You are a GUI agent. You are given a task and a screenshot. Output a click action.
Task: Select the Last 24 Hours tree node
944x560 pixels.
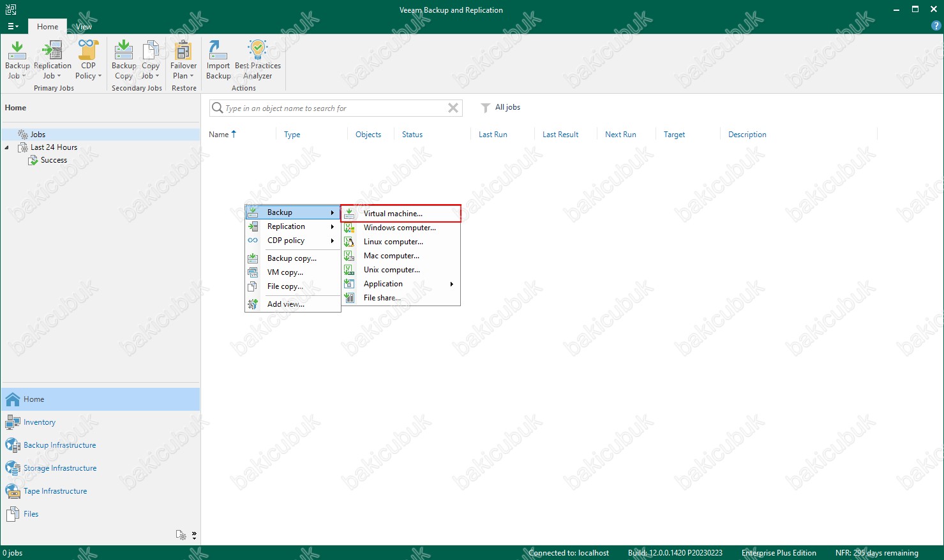[54, 147]
